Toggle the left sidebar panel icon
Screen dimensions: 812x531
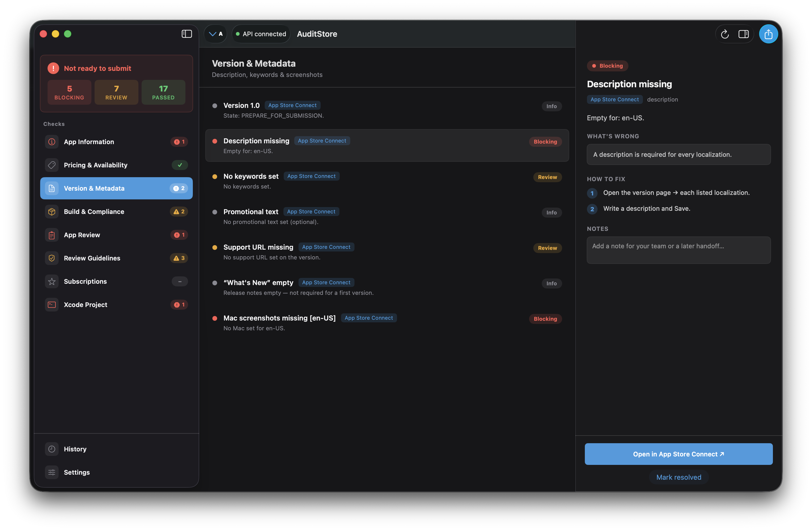pos(187,34)
